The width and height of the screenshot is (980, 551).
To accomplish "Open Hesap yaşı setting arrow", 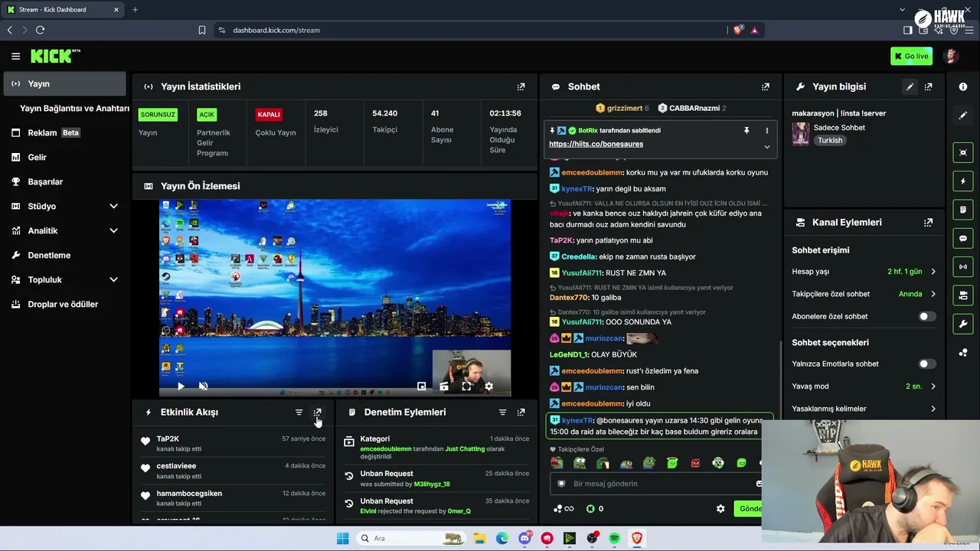I will (933, 272).
